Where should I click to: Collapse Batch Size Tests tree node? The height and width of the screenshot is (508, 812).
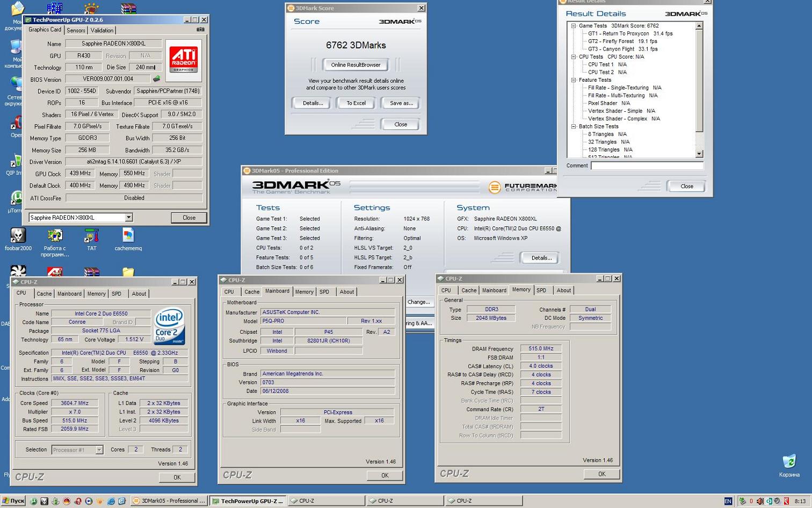(x=574, y=126)
